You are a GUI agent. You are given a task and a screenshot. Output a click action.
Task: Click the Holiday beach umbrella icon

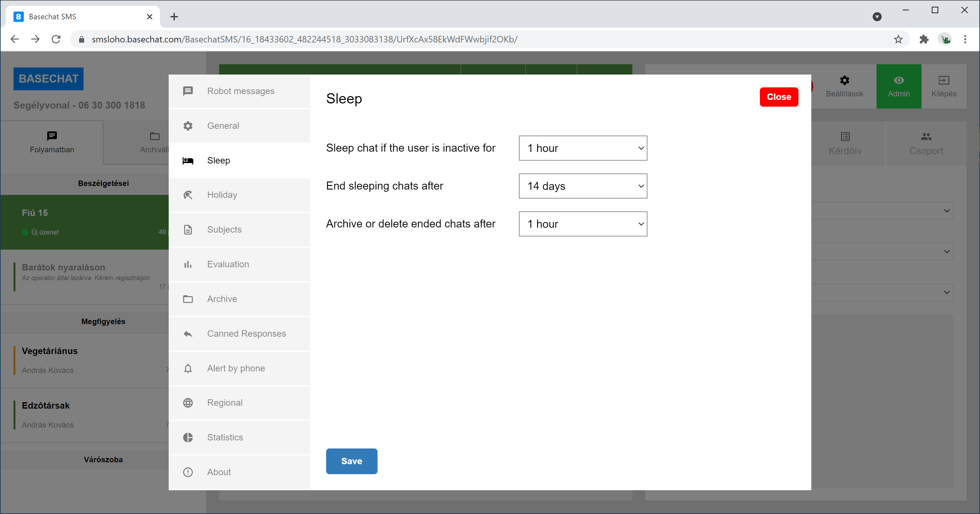click(188, 195)
